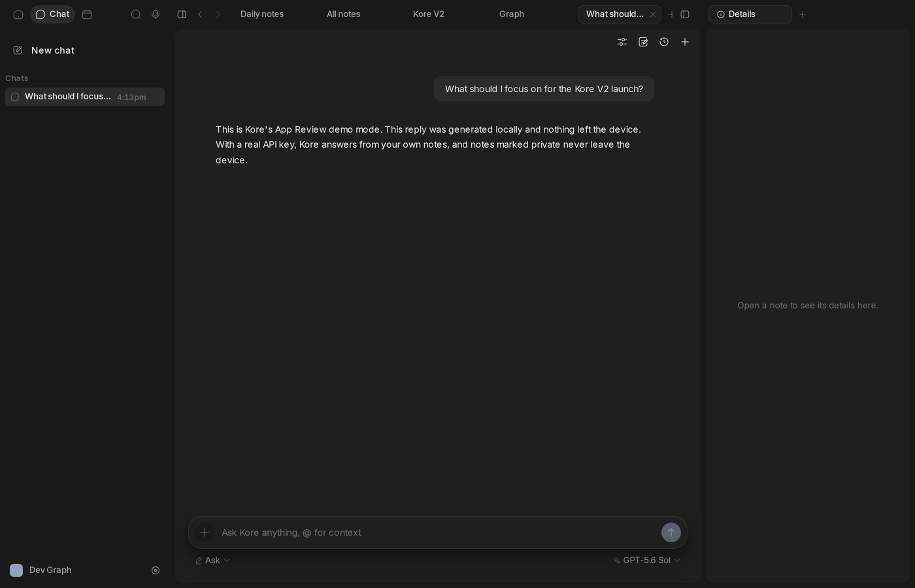Open the 'What should I focus...' chat

[85, 97]
